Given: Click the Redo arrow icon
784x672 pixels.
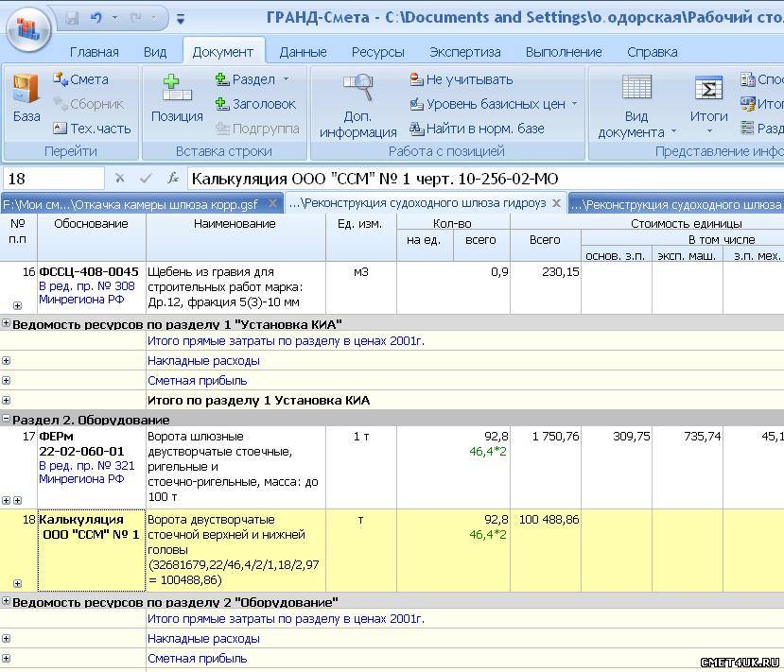Looking at the screenshot, I should pyautogui.click(x=135, y=19).
